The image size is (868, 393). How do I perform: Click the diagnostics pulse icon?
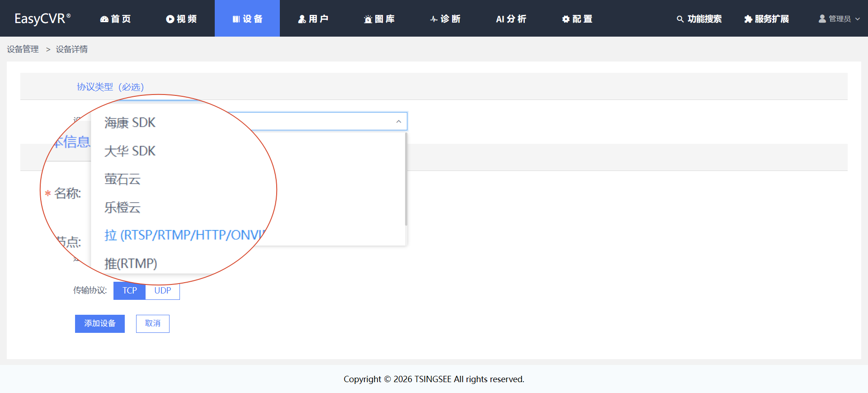[434, 19]
